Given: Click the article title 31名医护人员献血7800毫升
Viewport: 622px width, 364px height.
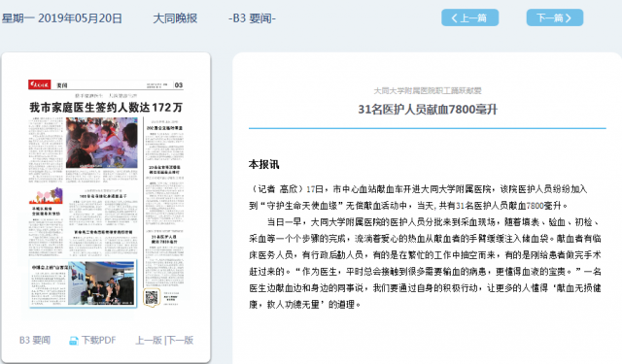Looking at the screenshot, I should point(428,110).
